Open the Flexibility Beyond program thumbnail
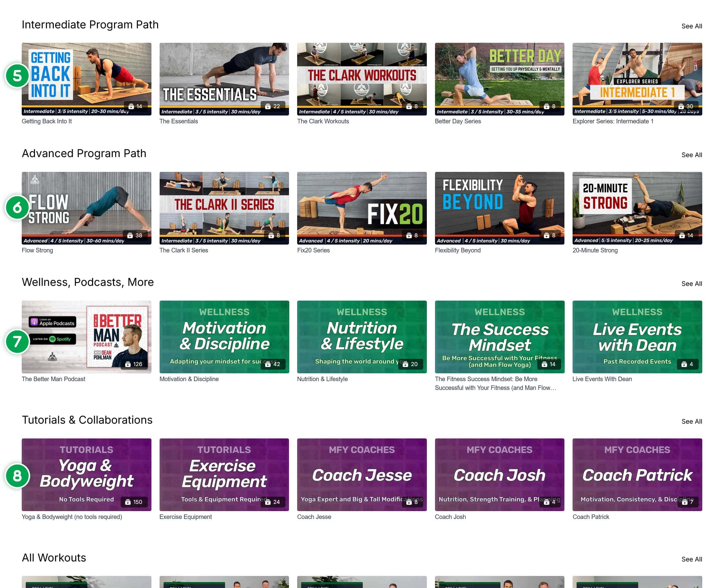Viewport: 724px width, 588px height. [x=499, y=208]
